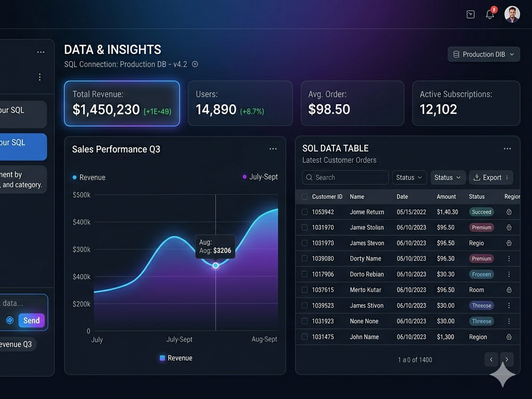The height and width of the screenshot is (399, 532).
Task: Click the 1 a0 of 1400 text
Action: pyautogui.click(x=415, y=360)
